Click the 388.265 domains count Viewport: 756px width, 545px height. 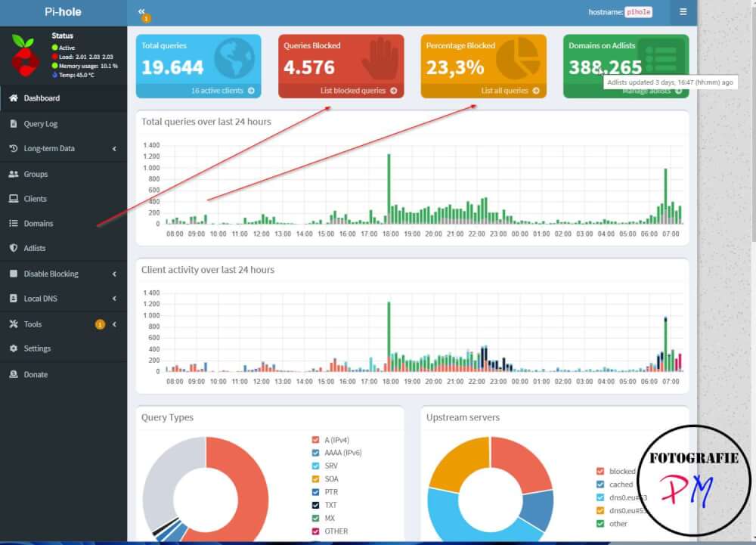[605, 67]
